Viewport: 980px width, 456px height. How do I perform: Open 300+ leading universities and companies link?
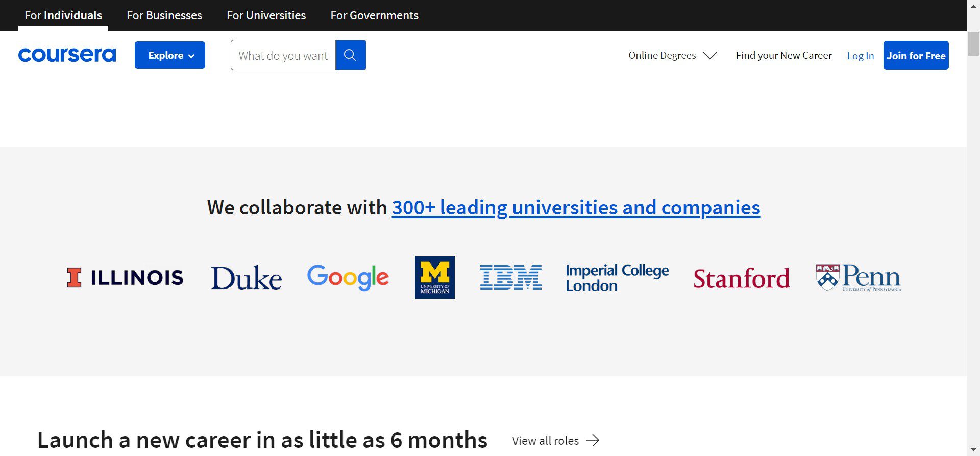click(576, 208)
